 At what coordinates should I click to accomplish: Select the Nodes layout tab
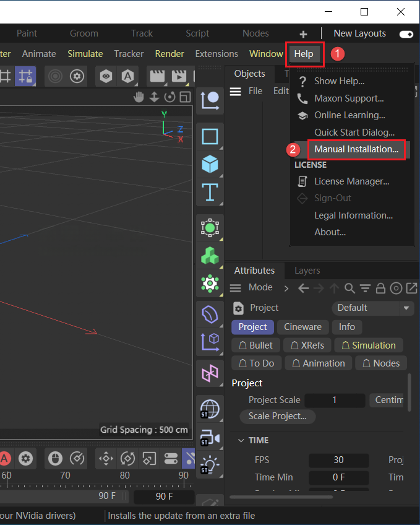point(255,33)
